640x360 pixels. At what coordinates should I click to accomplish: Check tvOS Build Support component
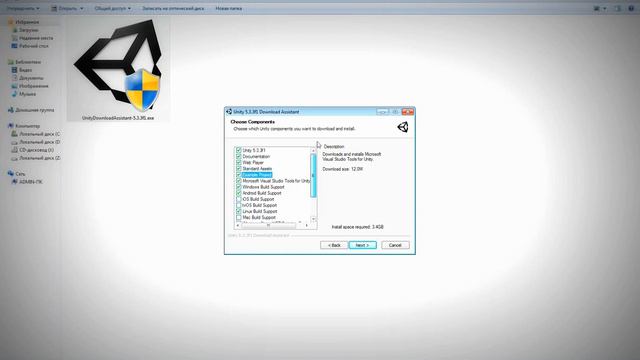pos(239,205)
